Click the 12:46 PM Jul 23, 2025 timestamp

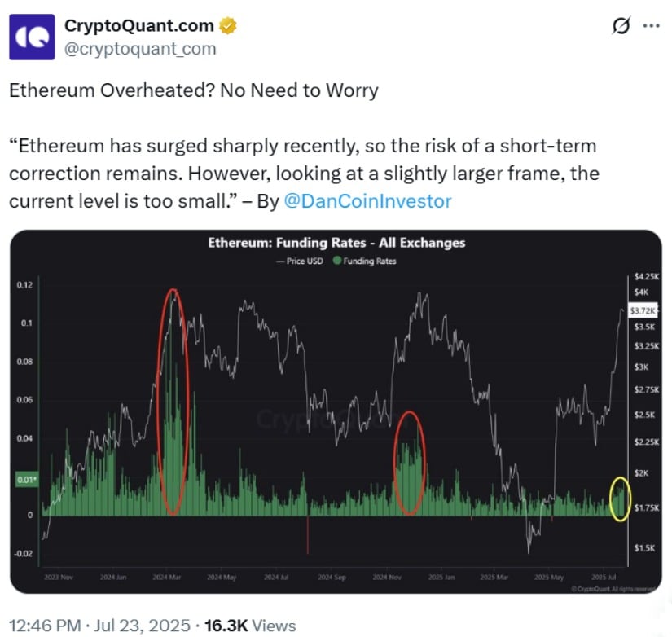pyautogui.click(x=99, y=626)
